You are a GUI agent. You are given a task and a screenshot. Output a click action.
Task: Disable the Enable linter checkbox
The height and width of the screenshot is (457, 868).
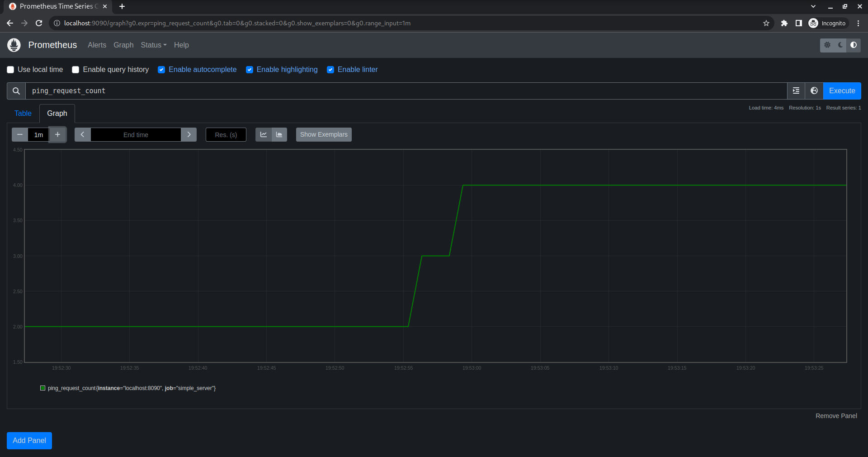(330, 70)
